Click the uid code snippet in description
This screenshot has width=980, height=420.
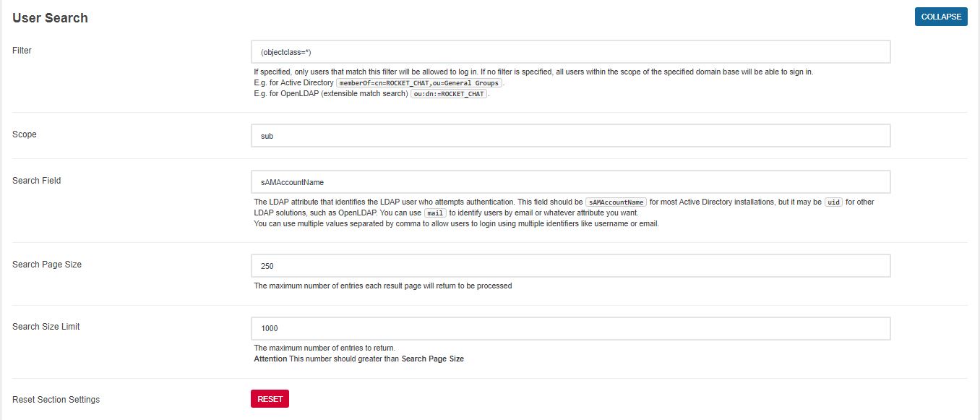834,202
